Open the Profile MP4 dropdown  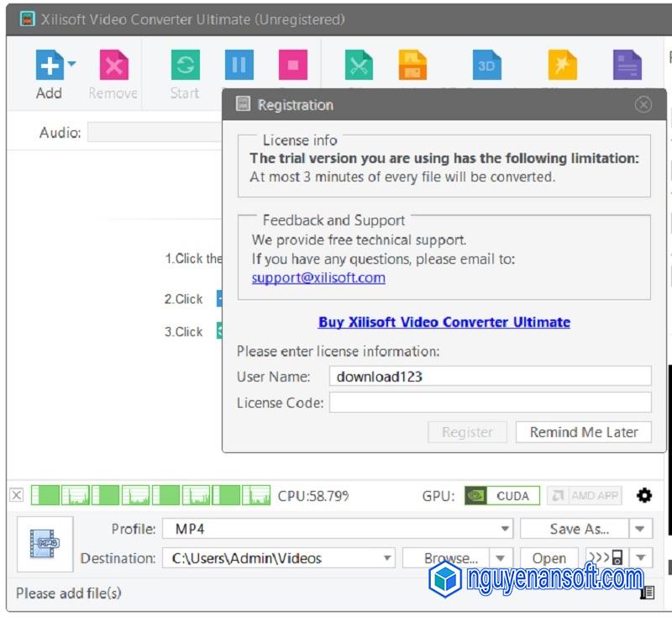(x=338, y=529)
